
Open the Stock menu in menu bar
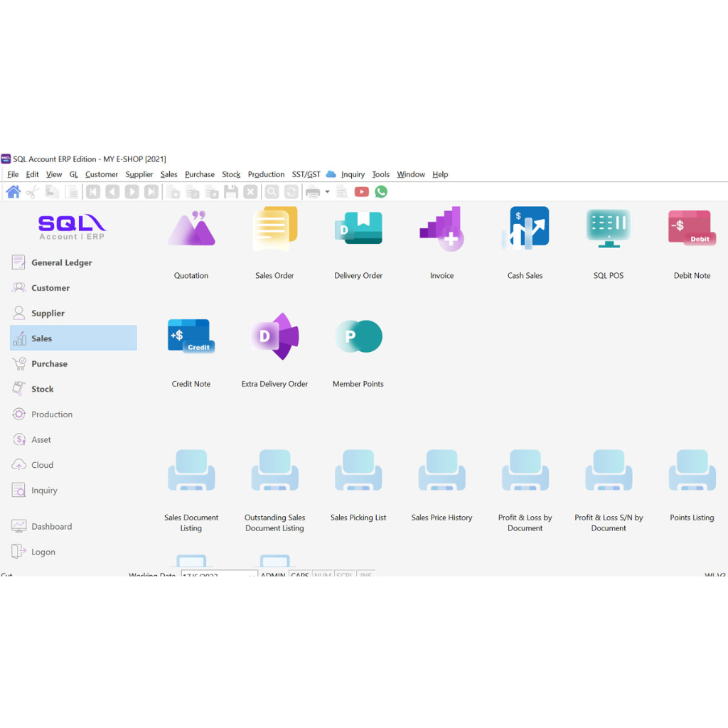(x=231, y=175)
